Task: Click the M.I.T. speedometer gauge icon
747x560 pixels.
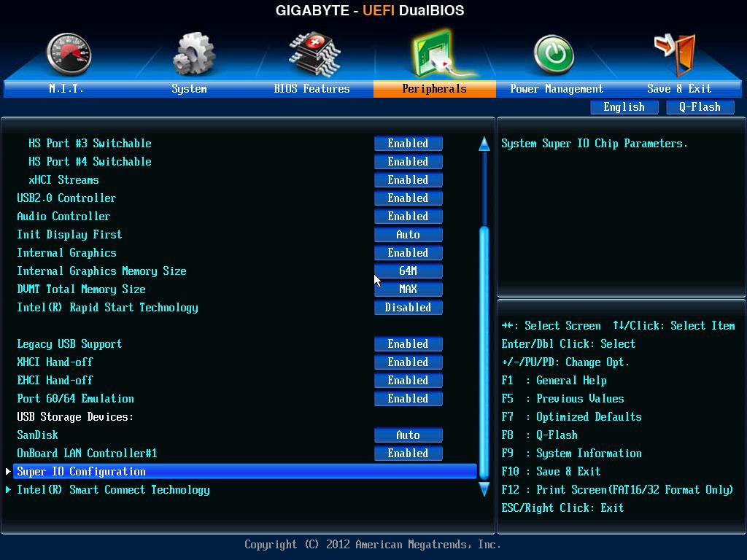Action: pos(69,54)
